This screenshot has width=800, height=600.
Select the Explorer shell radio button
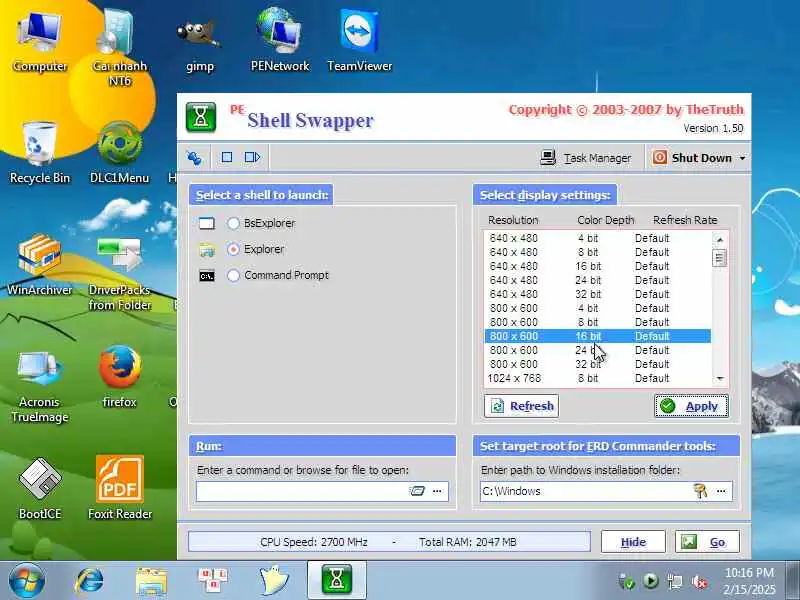pyautogui.click(x=233, y=249)
